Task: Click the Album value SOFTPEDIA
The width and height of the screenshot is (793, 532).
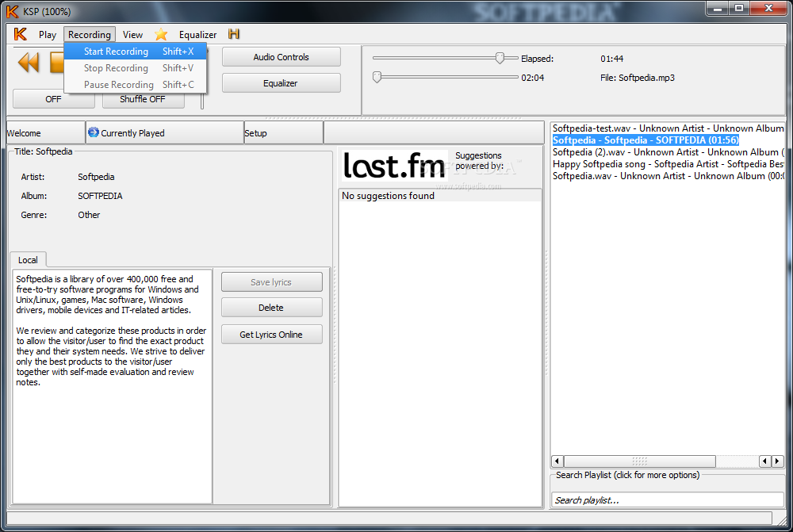Action: 100,196
